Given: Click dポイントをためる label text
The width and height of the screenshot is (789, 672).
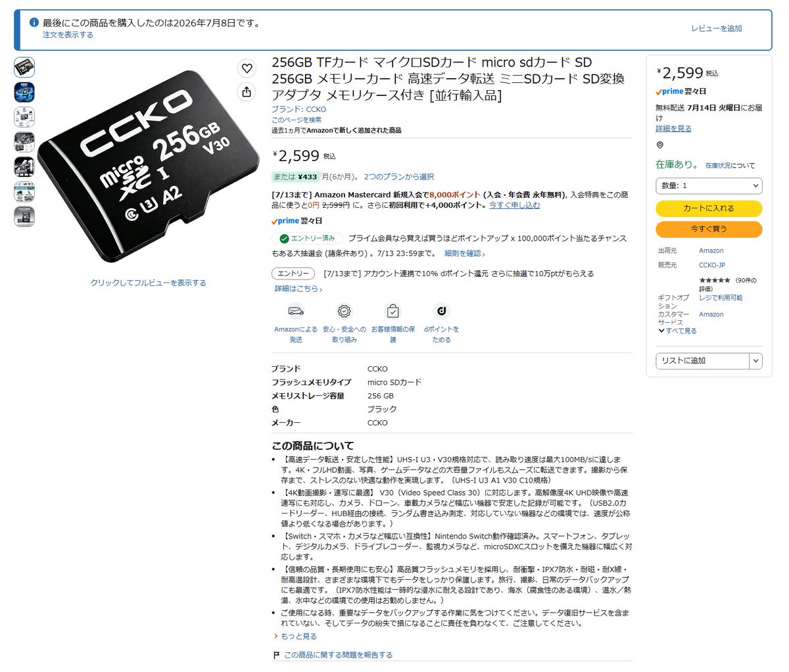Looking at the screenshot, I should click(441, 335).
